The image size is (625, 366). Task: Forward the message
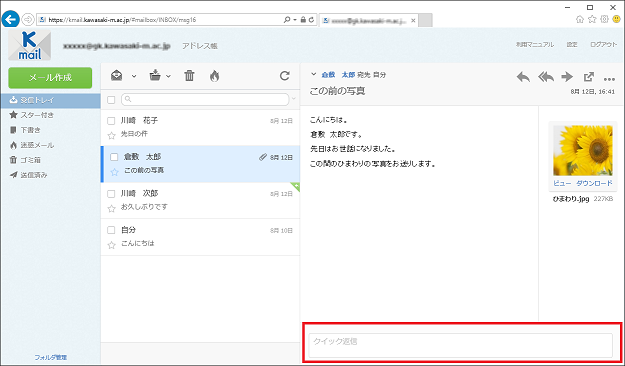[x=567, y=77]
